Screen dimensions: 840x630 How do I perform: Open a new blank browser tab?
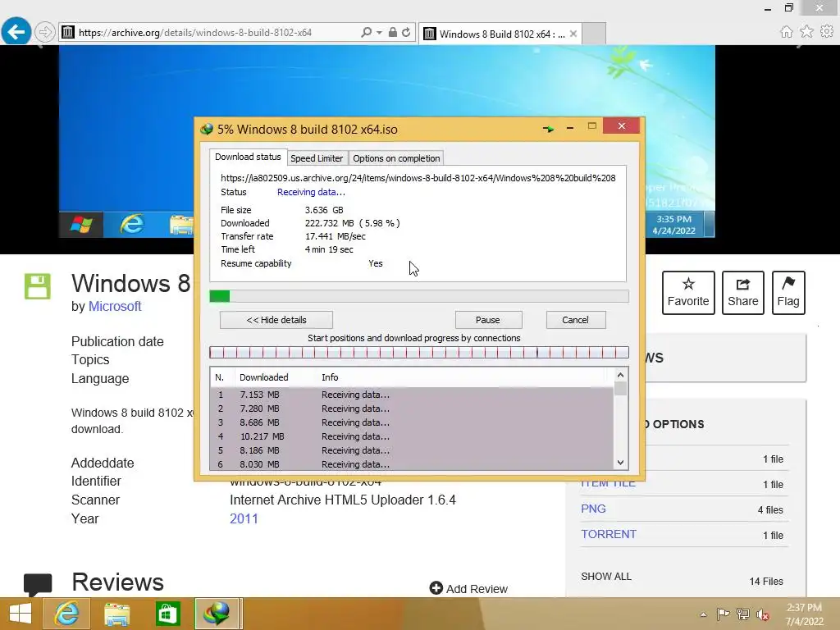[x=594, y=33]
